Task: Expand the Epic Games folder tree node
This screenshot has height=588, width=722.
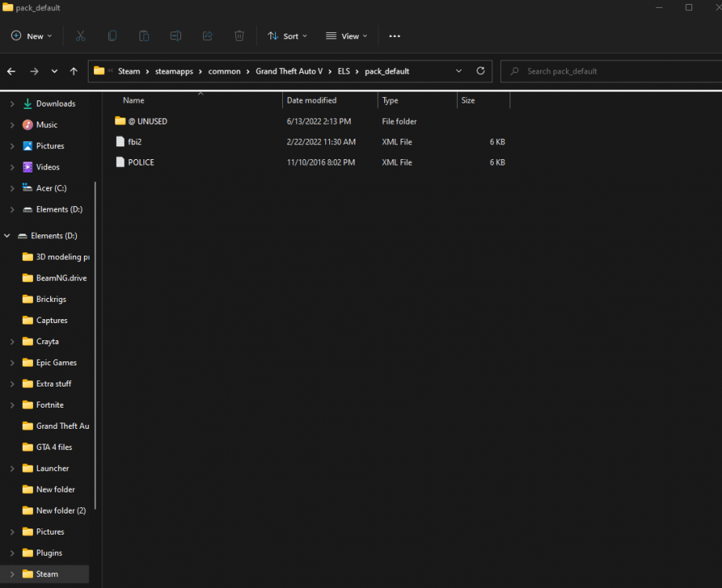Action: (12, 363)
